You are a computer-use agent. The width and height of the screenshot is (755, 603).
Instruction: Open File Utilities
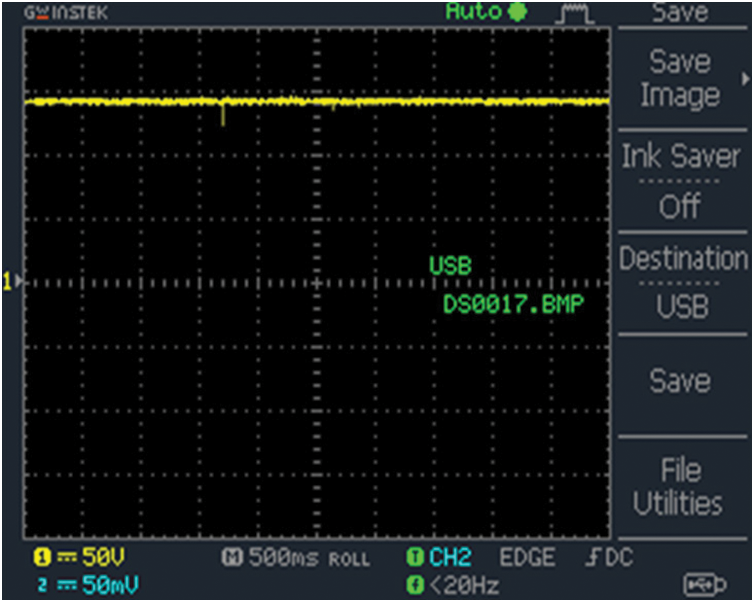click(679, 486)
